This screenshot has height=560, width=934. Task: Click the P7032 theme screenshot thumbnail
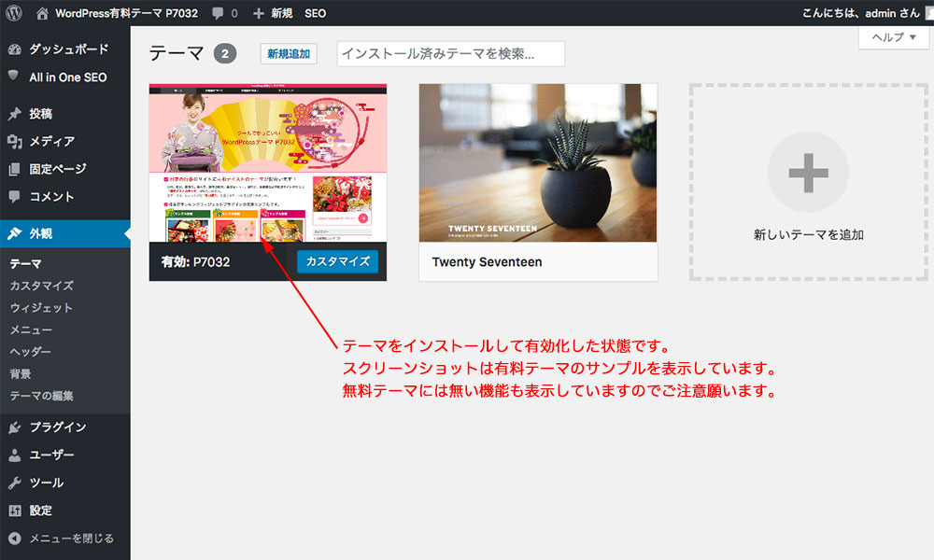tap(267, 162)
